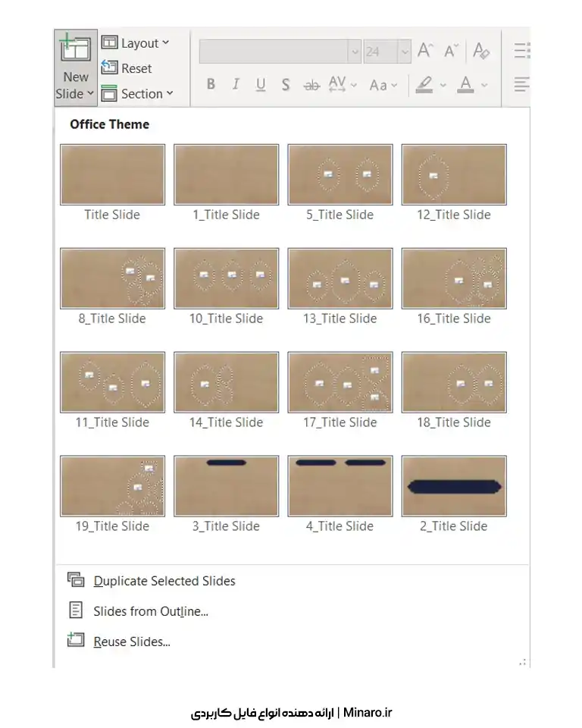Image resolution: width=582 pixels, height=728 pixels.
Task: Choose Duplicate Selected Slides
Action: point(164,581)
